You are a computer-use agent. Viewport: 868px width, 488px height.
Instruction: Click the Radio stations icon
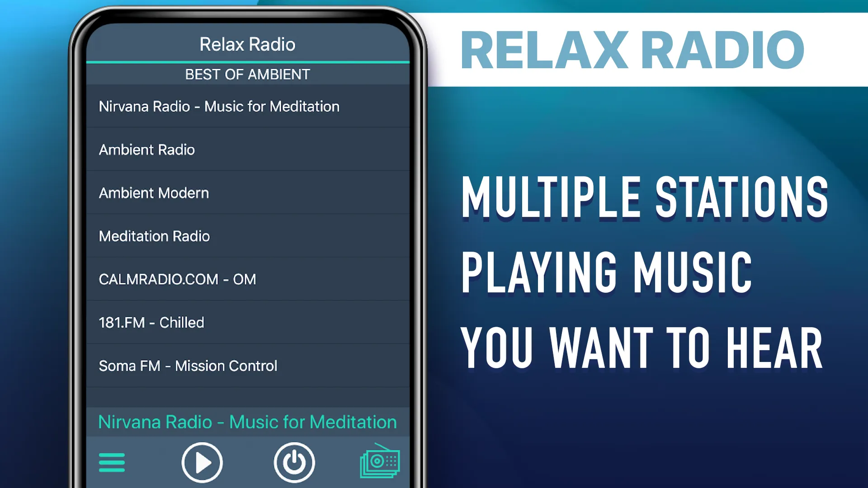tap(382, 462)
